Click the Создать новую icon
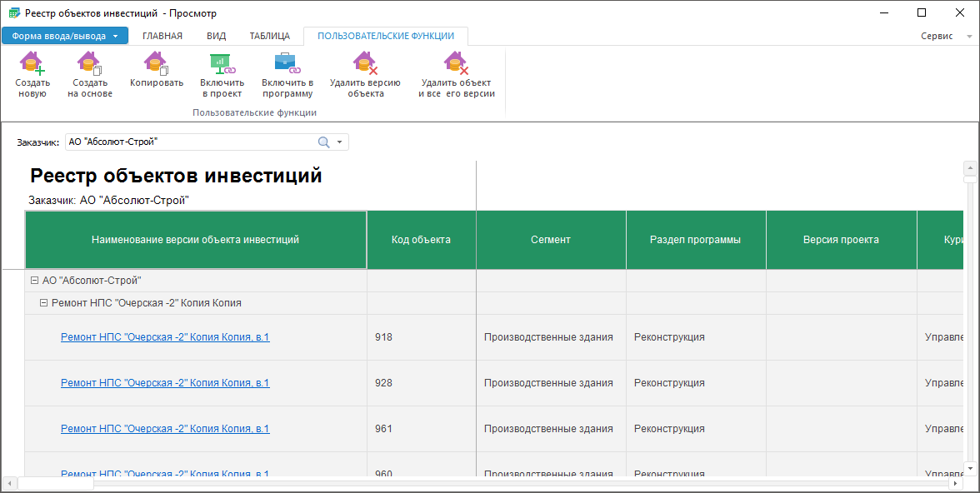The image size is (980, 493). coord(32,64)
